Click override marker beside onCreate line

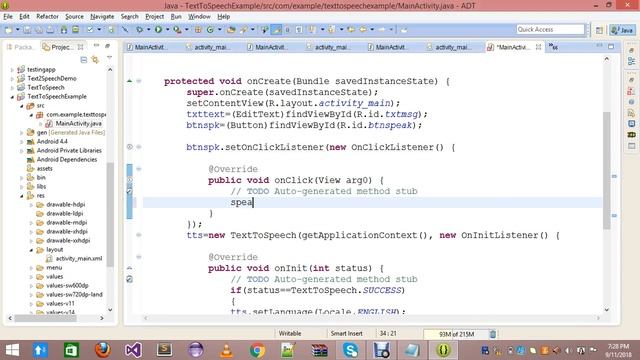129,81
